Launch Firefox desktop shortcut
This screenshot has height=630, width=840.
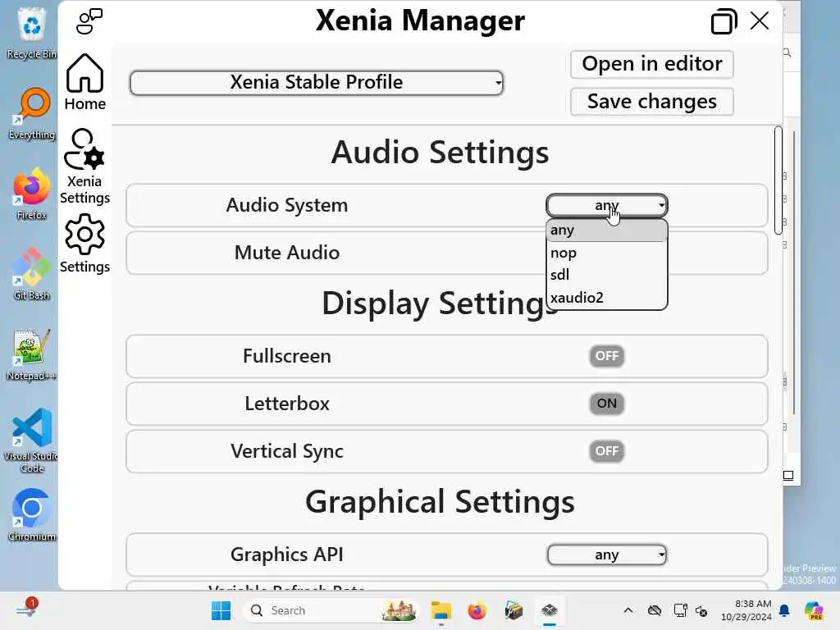tap(32, 194)
